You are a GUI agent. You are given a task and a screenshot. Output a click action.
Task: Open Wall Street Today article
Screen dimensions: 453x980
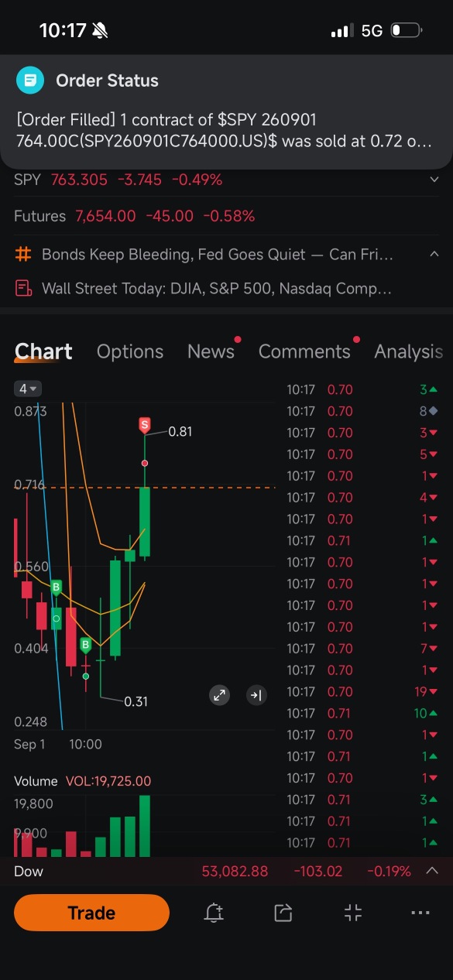(216, 289)
